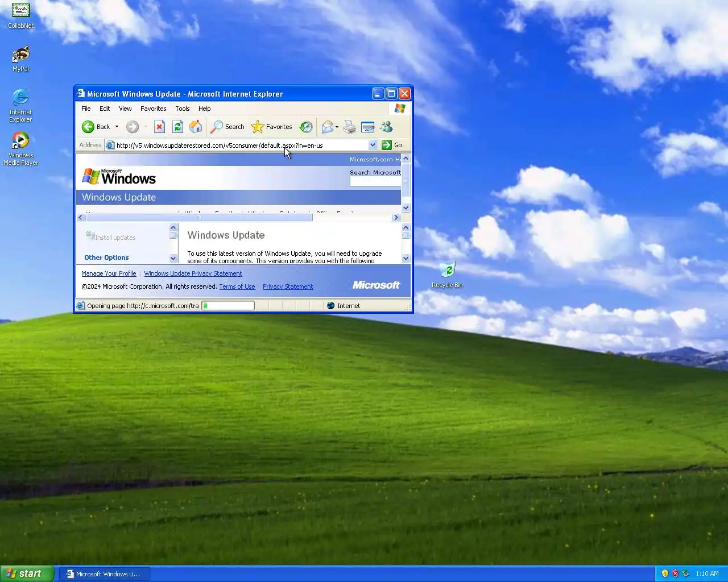This screenshot has height=582, width=728.
Task: Click the Safely Remove Hardware tray icon
Action: [x=685, y=573]
